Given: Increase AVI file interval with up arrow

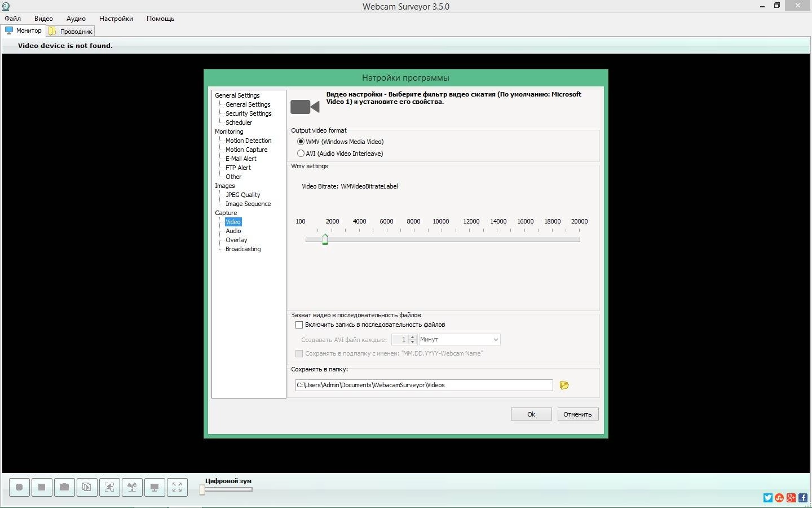Looking at the screenshot, I should click(413, 337).
